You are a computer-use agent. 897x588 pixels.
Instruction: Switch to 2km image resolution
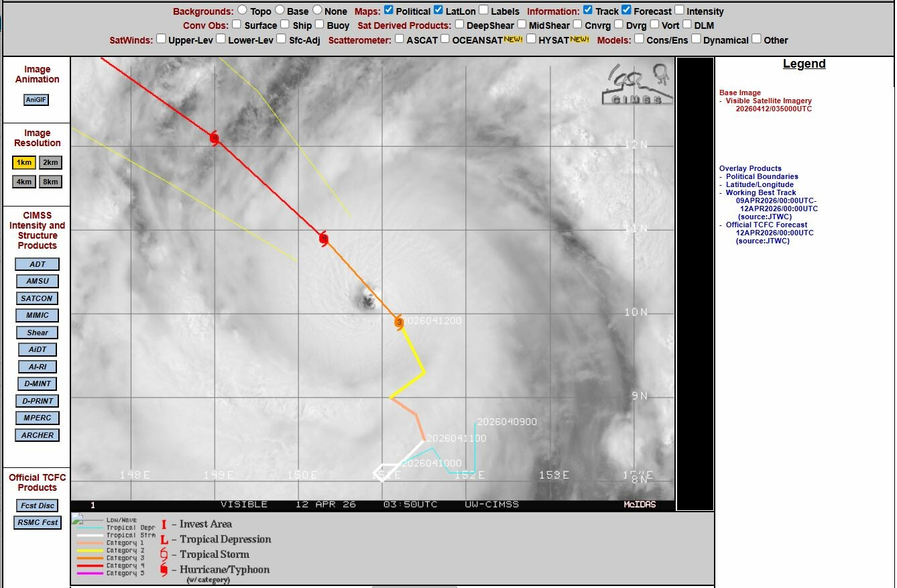click(x=50, y=162)
